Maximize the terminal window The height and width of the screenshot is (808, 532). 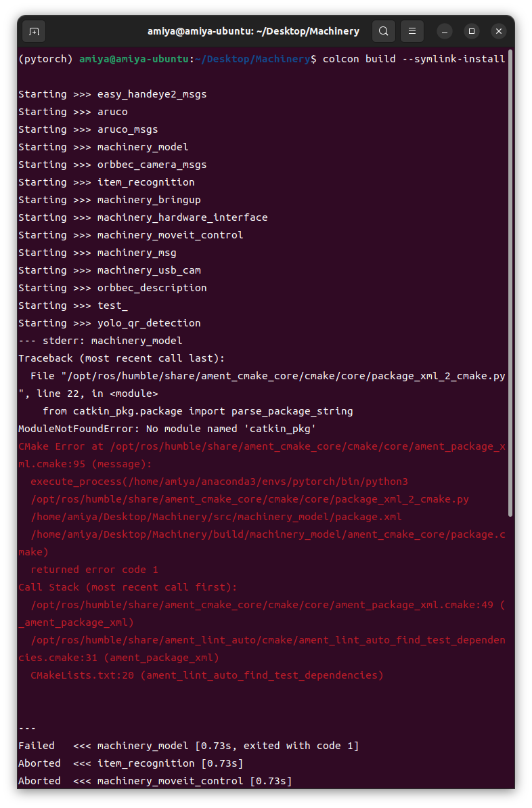(x=471, y=31)
